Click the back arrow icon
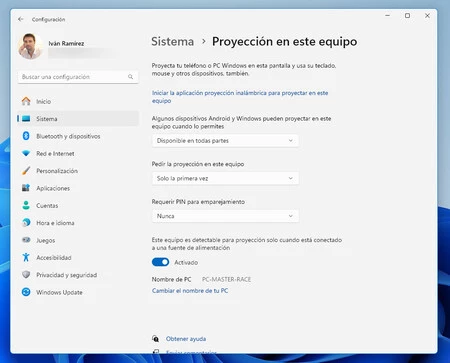The width and height of the screenshot is (450, 363). [21, 19]
